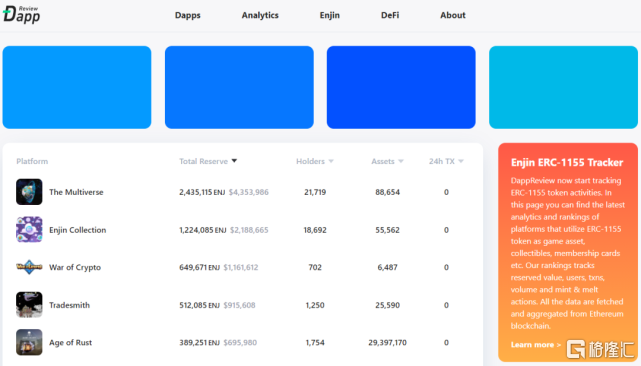The width and height of the screenshot is (641, 366).
Task: Open the DeFi menu item
Action: pos(390,15)
